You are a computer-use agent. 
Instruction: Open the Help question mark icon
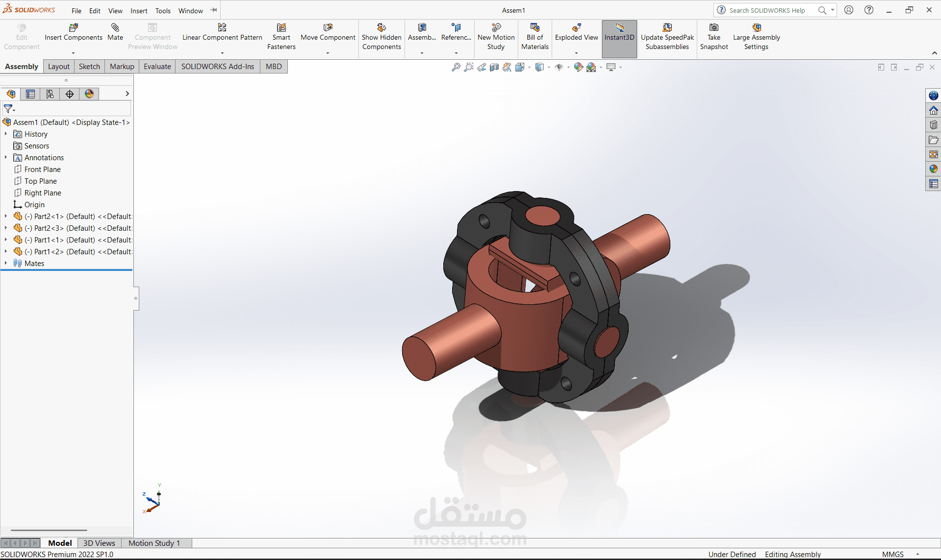(x=869, y=10)
